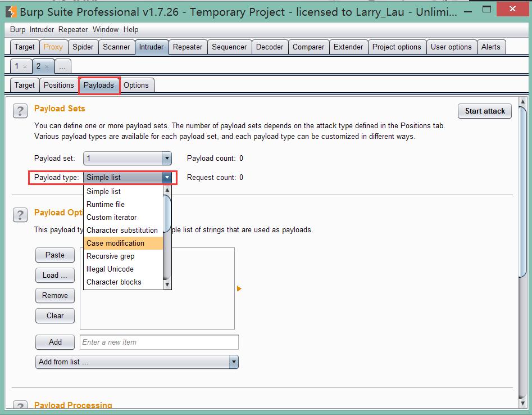Click the orange arrow beside payload list

tap(239, 288)
